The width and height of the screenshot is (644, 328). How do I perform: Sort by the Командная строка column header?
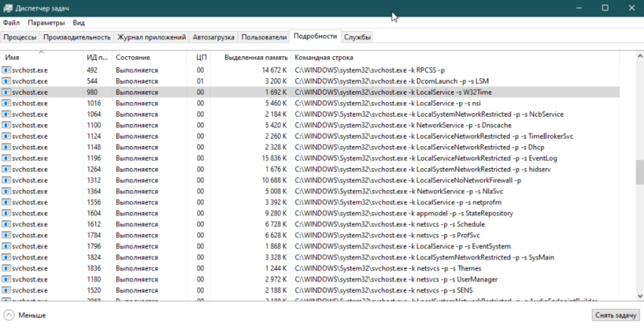point(455,58)
